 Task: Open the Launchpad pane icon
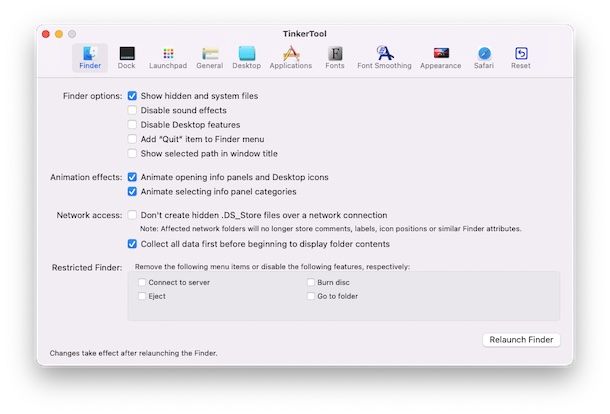pyautogui.click(x=168, y=58)
